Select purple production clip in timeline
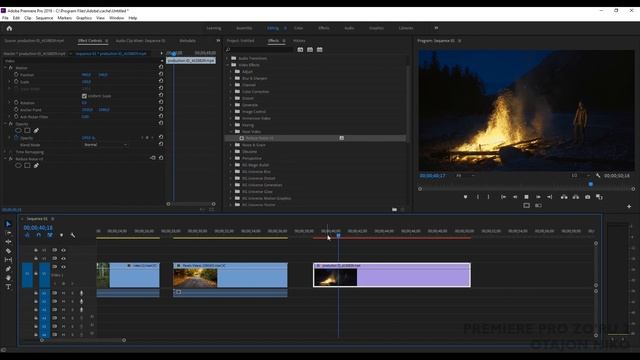 (x=392, y=275)
